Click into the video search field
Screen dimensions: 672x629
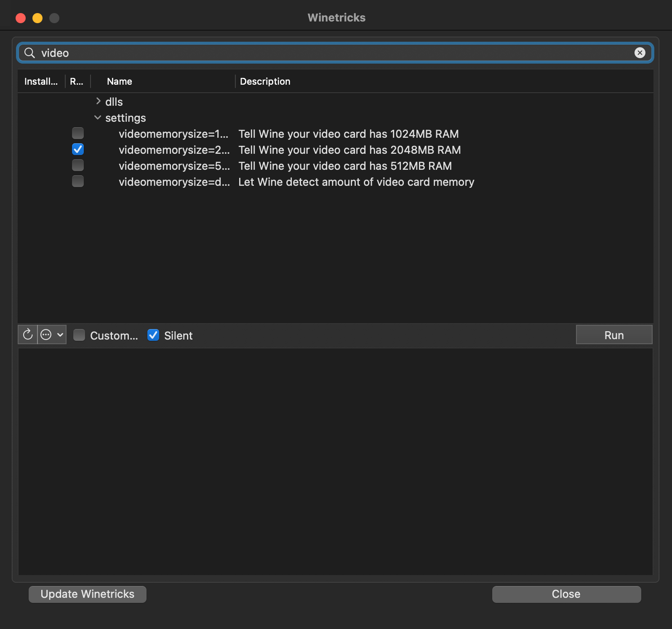(x=335, y=53)
